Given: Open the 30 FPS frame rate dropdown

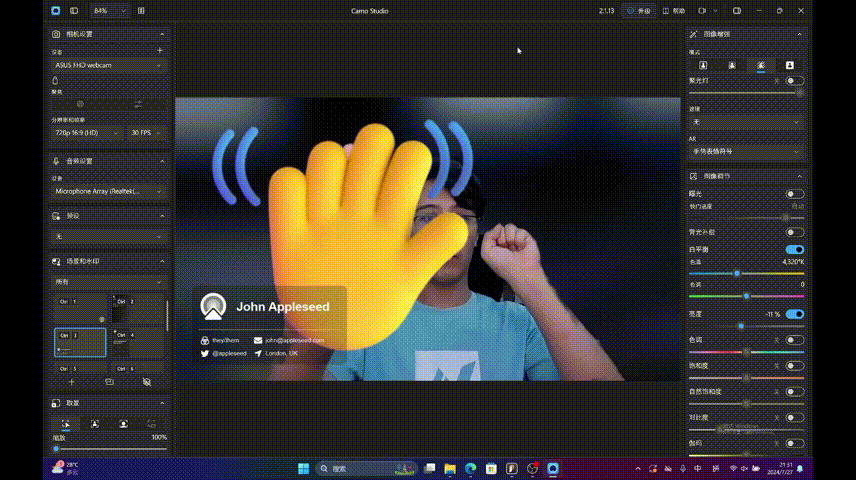Looking at the screenshot, I should pyautogui.click(x=147, y=133).
